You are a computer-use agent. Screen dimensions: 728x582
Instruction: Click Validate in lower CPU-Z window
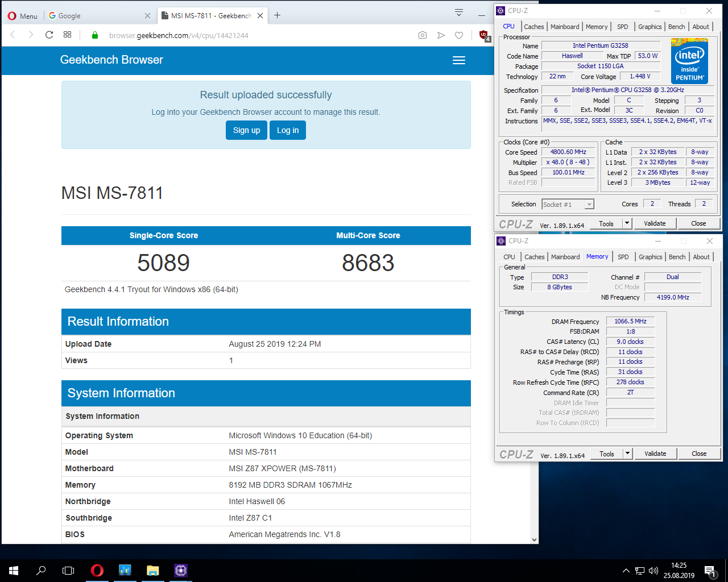(655, 454)
